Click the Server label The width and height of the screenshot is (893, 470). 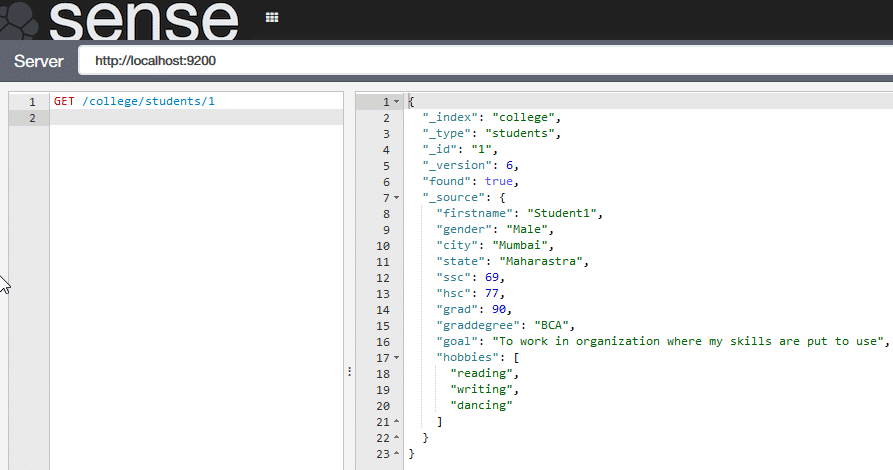pos(38,61)
